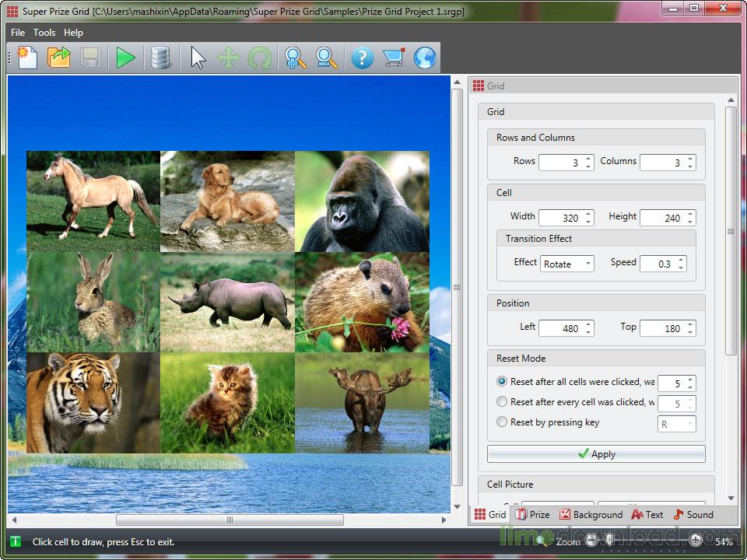This screenshot has height=560, width=747.
Task: Click the globe website icon
Action: click(425, 57)
